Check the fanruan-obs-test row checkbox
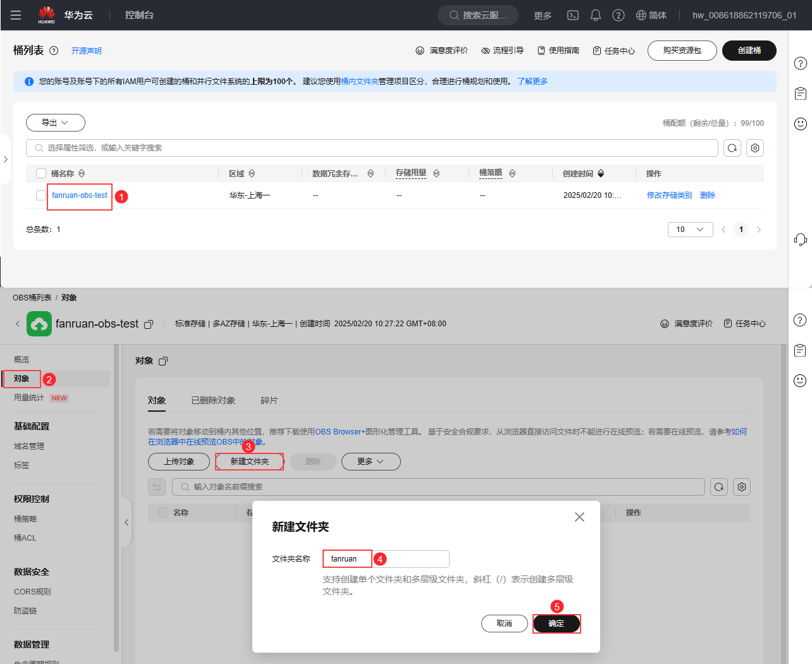This screenshot has width=812, height=664. tap(41, 195)
